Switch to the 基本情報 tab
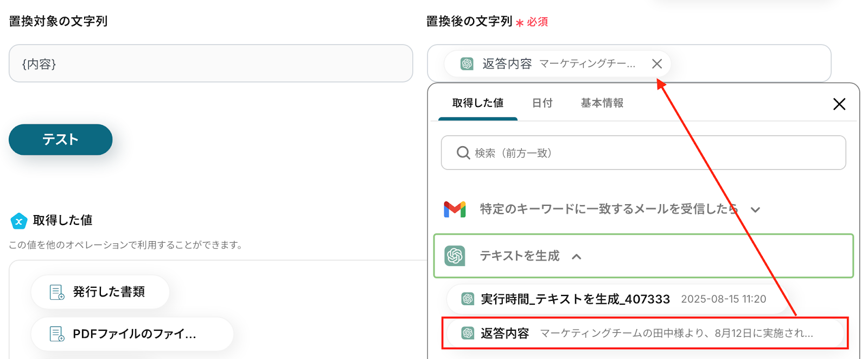Screen dimensions: 868x359 coord(602,103)
